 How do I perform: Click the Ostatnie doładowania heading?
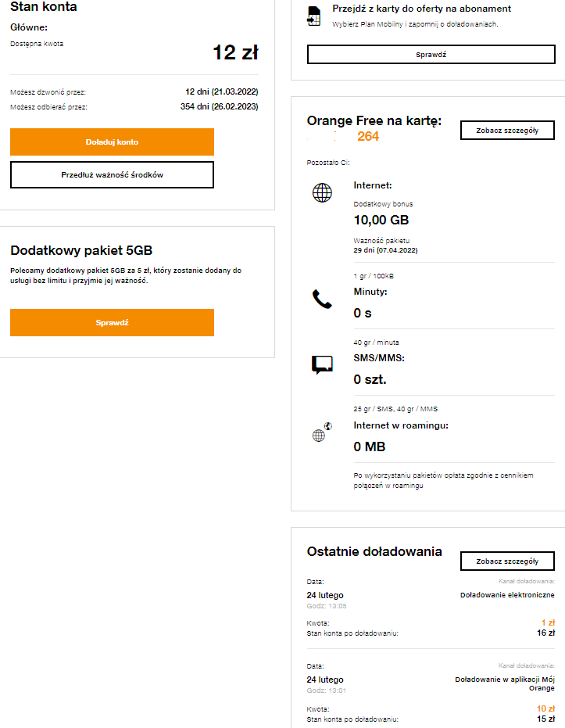tap(374, 551)
